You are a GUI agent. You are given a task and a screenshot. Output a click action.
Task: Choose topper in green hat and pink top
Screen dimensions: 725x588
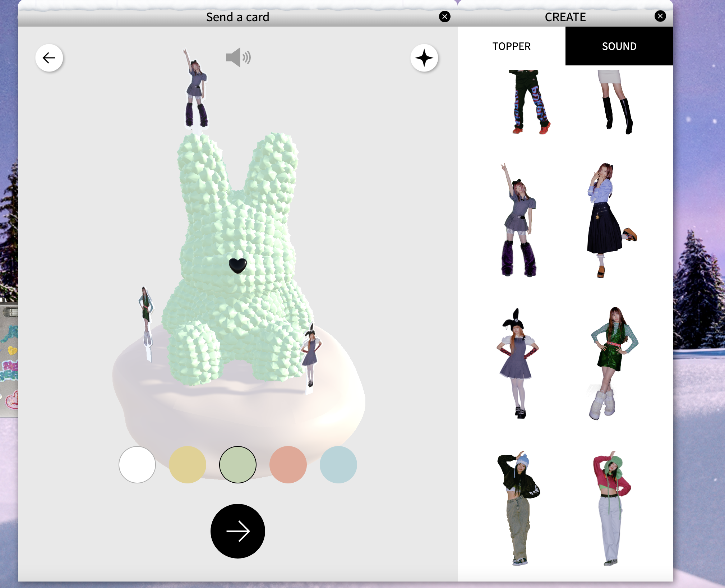[610, 507]
